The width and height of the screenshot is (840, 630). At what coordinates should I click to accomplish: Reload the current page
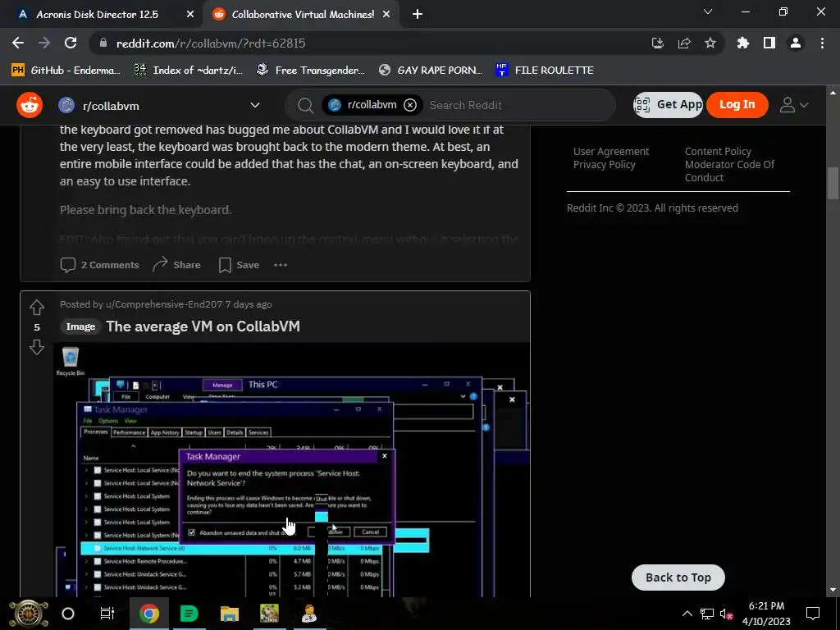point(71,43)
